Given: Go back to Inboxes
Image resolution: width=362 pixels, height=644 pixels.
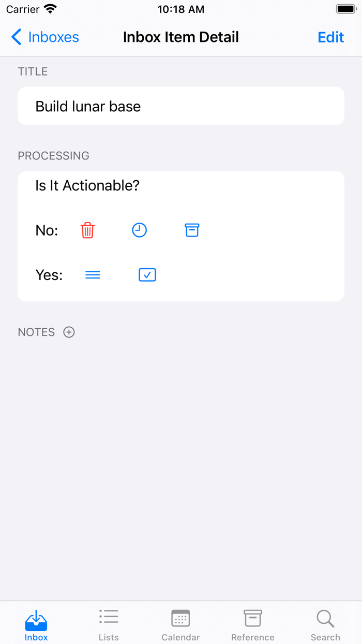Looking at the screenshot, I should click(x=46, y=37).
